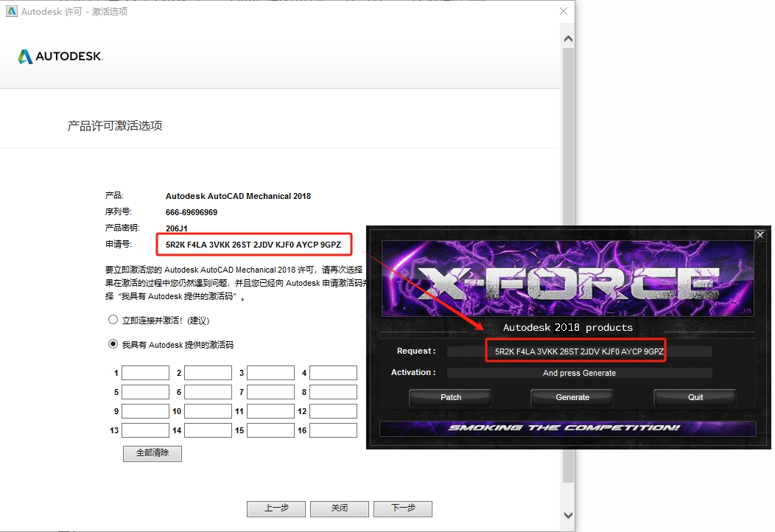Click the scrollbar up arrow
This screenshot has height=532, width=775.
click(x=569, y=38)
